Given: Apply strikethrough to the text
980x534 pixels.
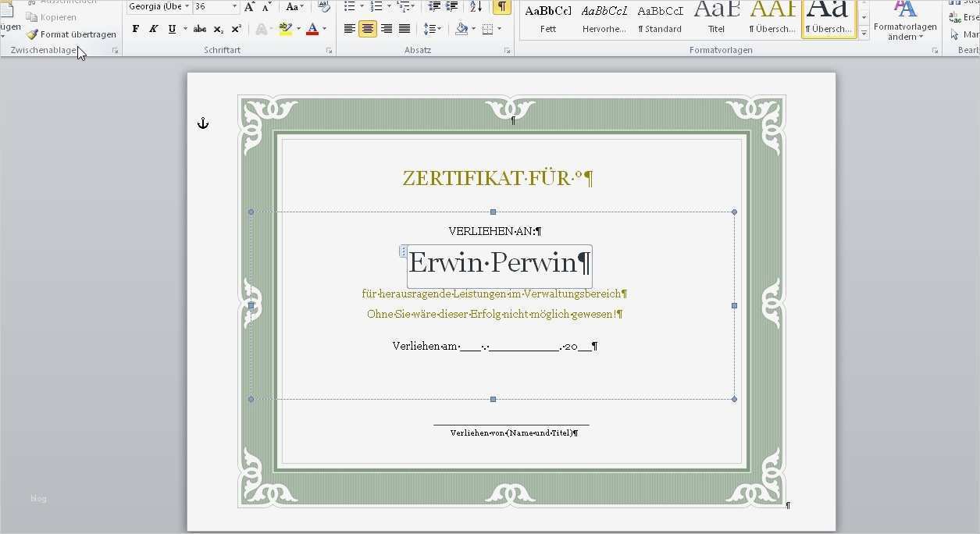Looking at the screenshot, I should [x=199, y=28].
